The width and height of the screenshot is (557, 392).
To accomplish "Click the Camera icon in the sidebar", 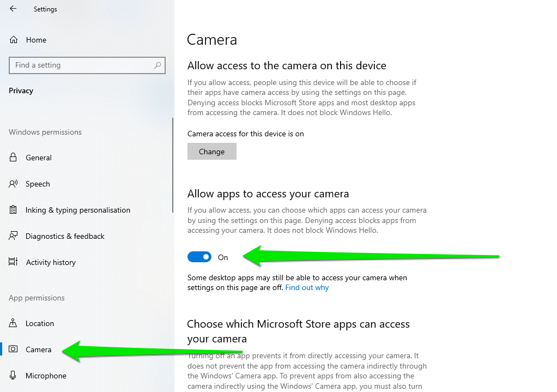I will pos(13,349).
